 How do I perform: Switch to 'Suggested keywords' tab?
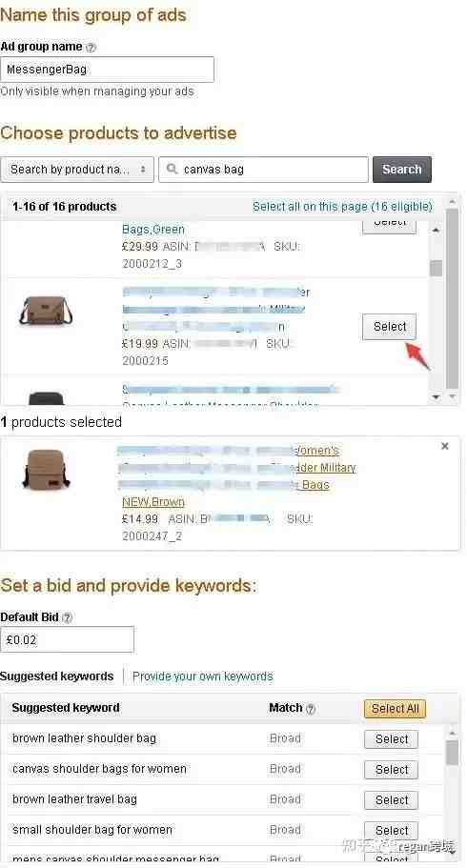(56, 676)
